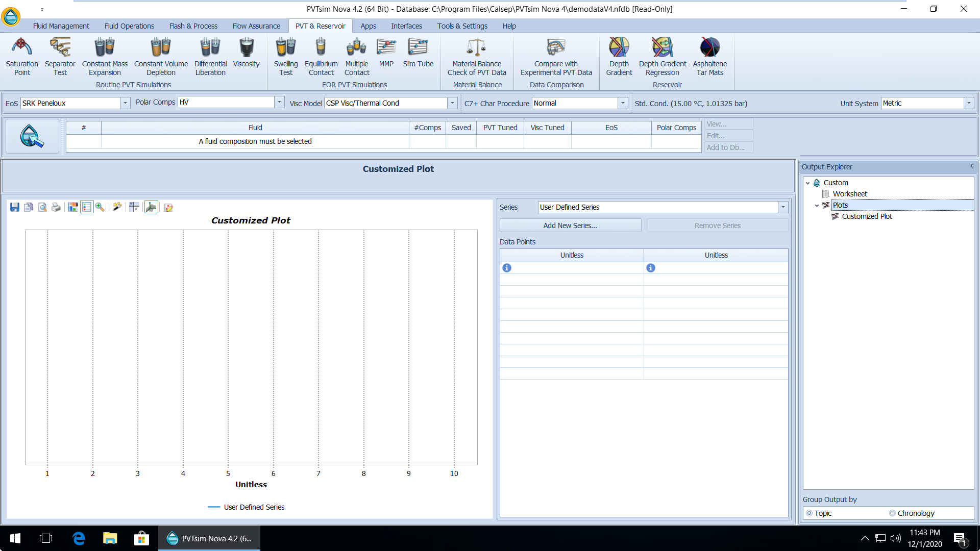This screenshot has height=551, width=980.
Task: Open the Apps ribbon tab
Action: click(x=368, y=26)
